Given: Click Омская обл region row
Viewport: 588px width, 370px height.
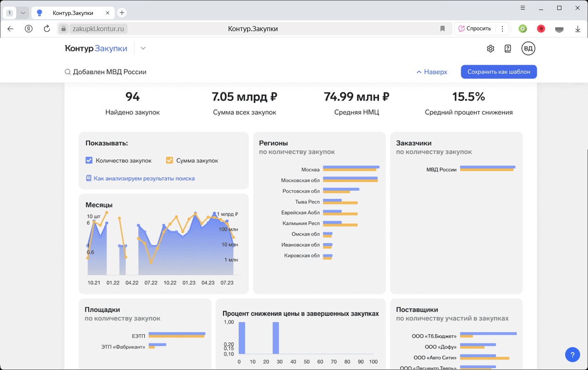Looking at the screenshot, I should (x=312, y=234).
